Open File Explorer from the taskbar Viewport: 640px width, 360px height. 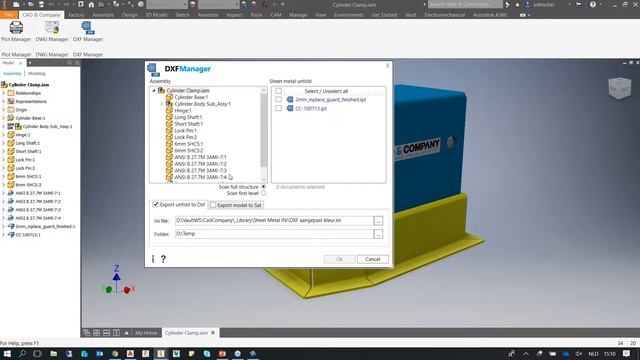click(x=53, y=353)
